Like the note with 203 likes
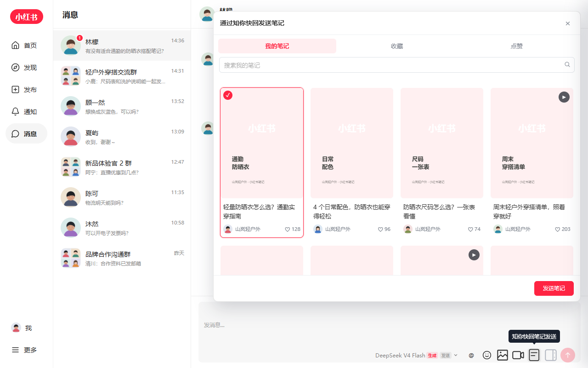Image resolution: width=588 pixels, height=368 pixels. tap(558, 229)
